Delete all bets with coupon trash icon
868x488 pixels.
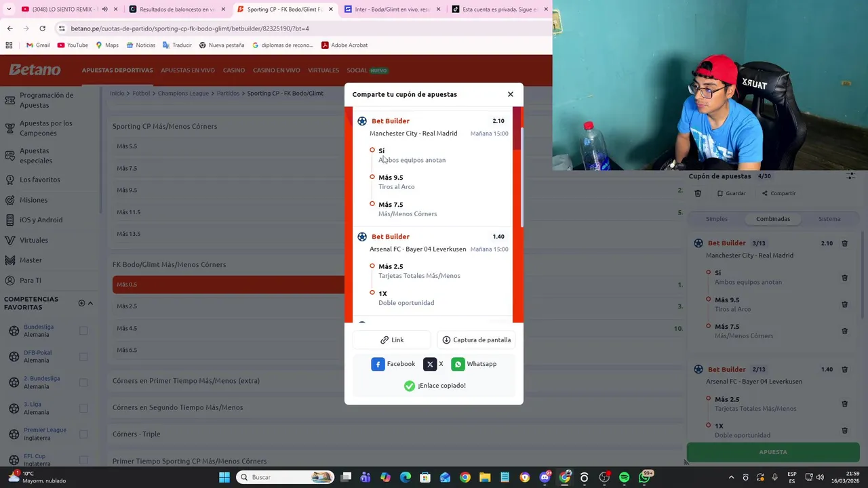pos(698,193)
